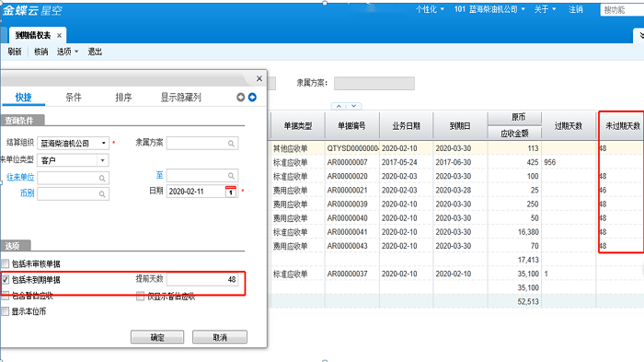Click grand total cell 52,513
644x362 pixels.
click(x=514, y=301)
